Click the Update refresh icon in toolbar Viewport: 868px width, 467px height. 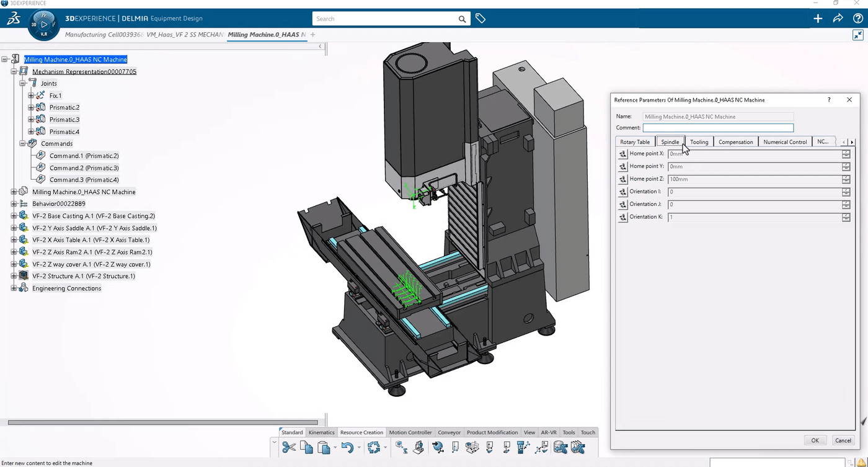(x=373, y=447)
